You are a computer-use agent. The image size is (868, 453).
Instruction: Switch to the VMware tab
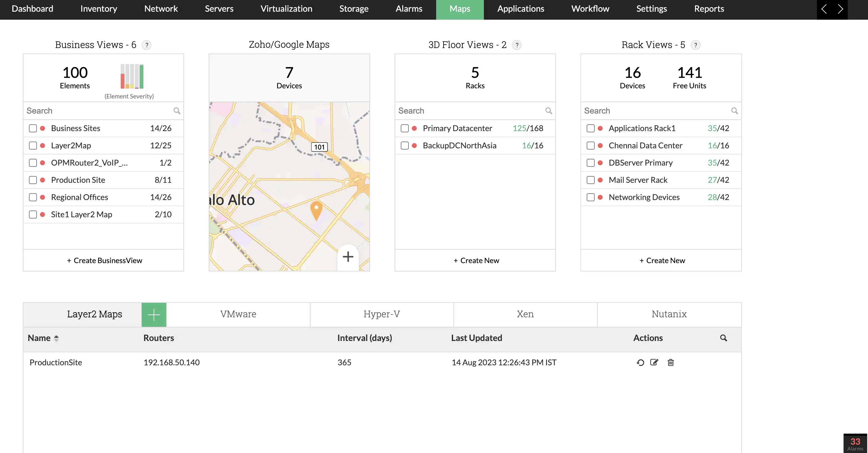[x=238, y=314]
